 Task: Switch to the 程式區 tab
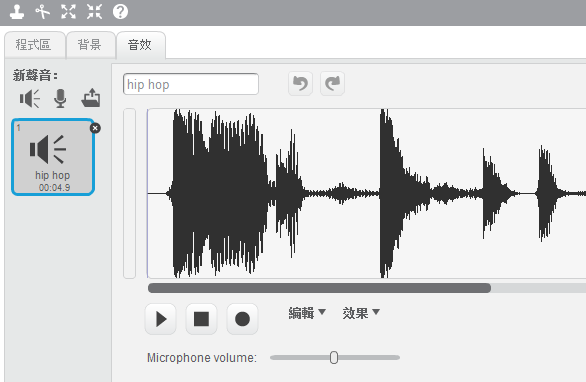click(35, 45)
